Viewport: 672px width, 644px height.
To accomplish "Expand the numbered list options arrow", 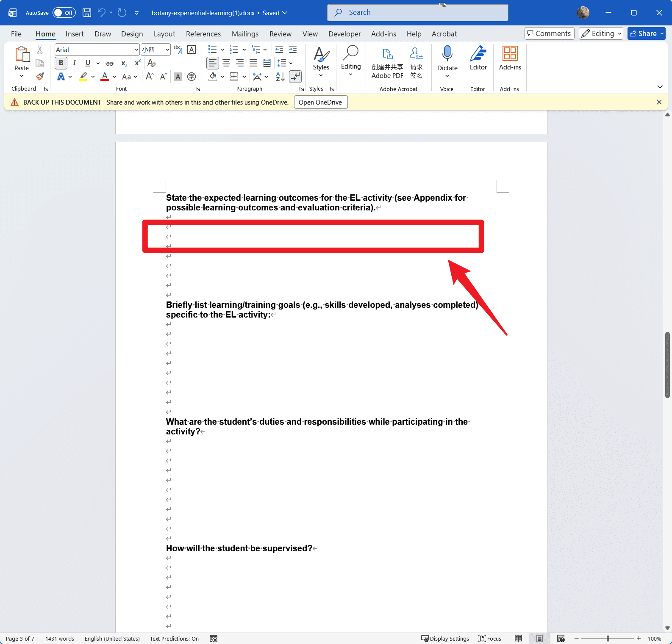I will coord(244,50).
